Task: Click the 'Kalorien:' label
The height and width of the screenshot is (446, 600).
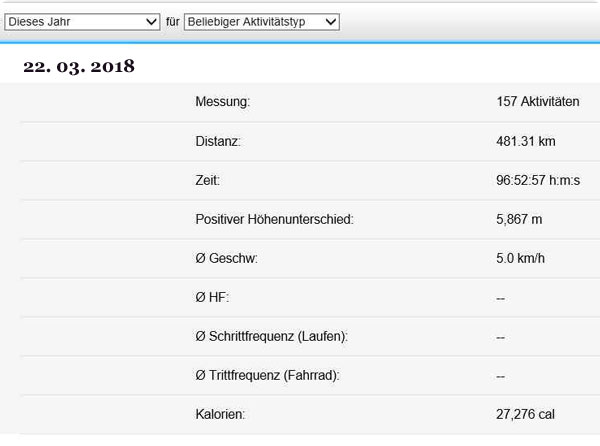Action: [x=220, y=415]
